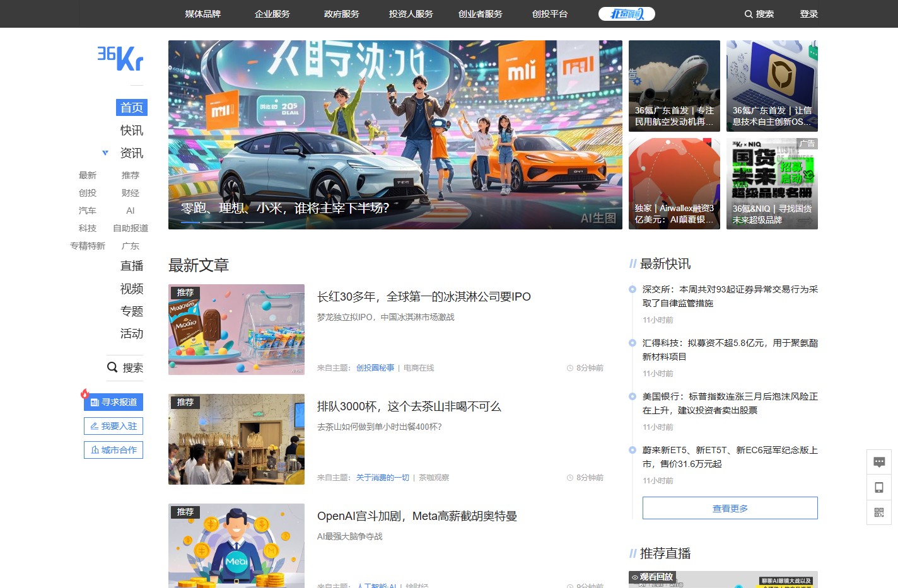Select the second carousel indicator bar

coord(212,222)
